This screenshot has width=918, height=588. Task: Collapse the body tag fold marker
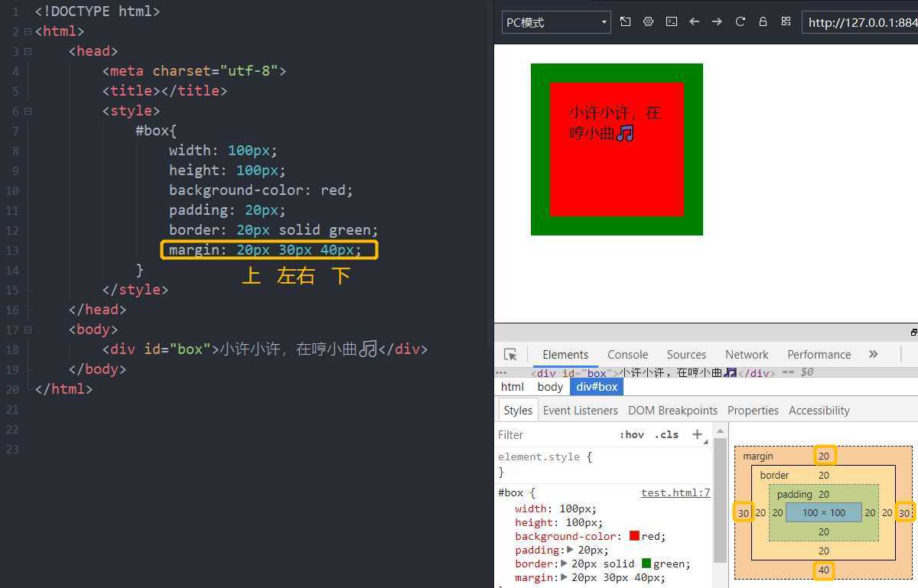point(28,330)
